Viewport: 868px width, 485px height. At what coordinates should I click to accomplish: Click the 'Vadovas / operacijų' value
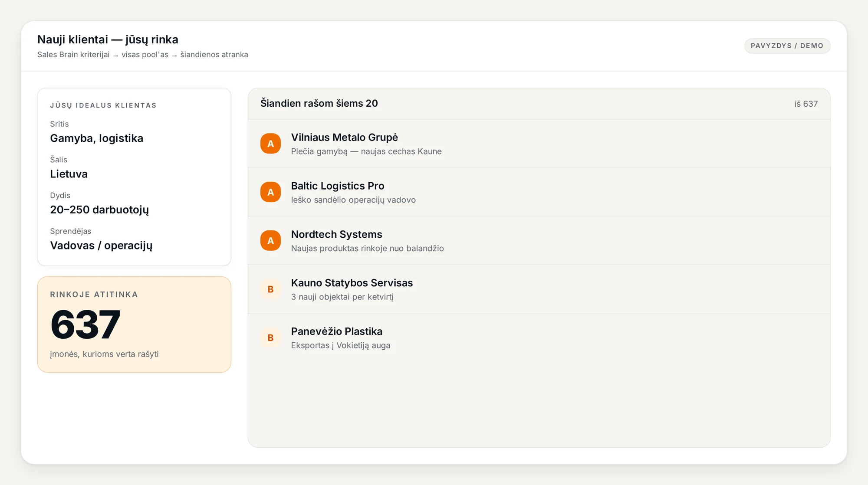tap(101, 246)
